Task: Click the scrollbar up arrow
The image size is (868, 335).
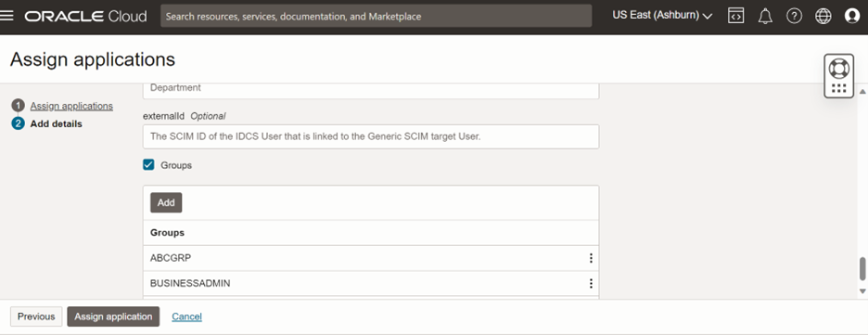Action: pos(862,91)
